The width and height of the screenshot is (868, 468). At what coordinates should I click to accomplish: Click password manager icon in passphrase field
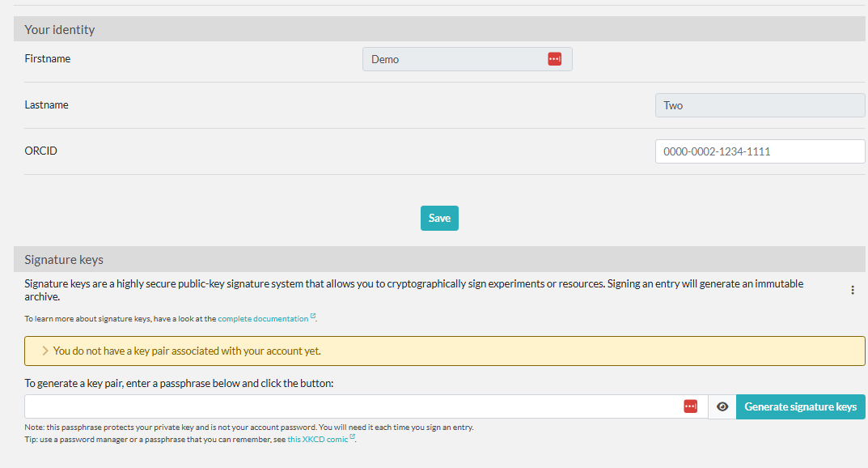690,406
